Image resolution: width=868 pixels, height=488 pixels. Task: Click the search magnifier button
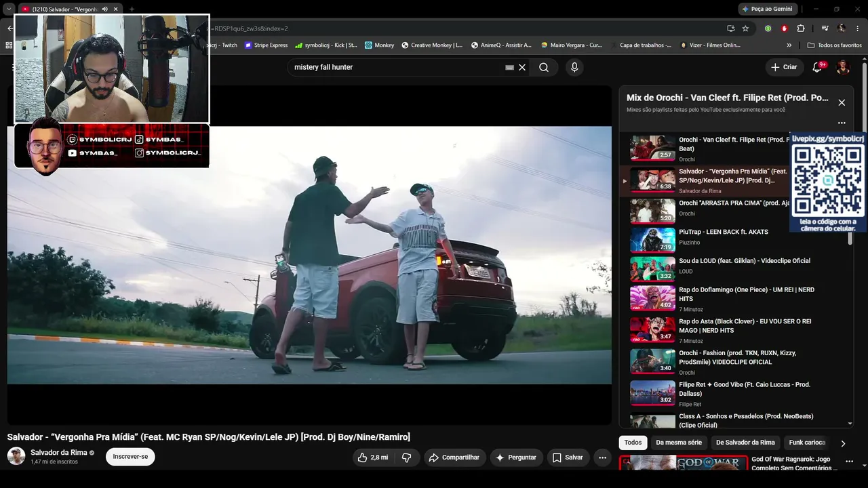pos(544,67)
